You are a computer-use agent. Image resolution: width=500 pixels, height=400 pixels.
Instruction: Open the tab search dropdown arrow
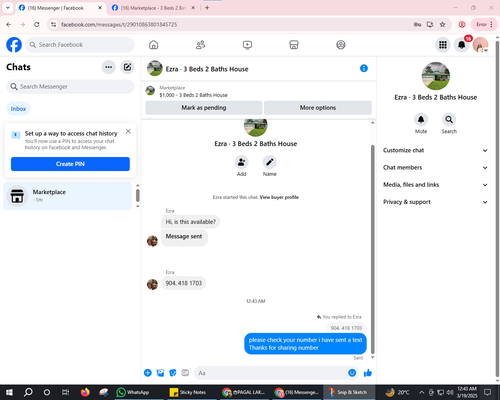pos(8,8)
